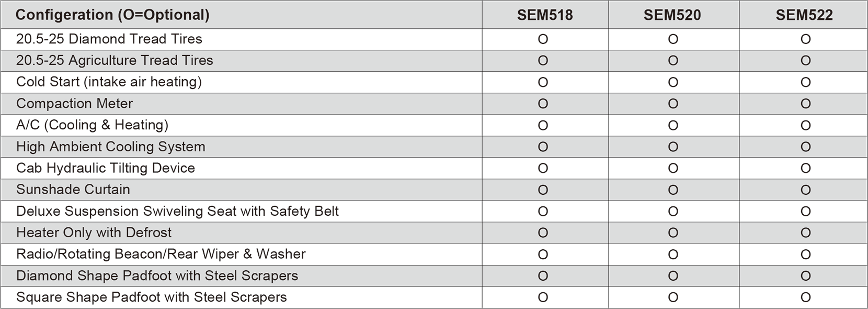The height and width of the screenshot is (309, 868).
Task: Select the 20.5-25 Agriculture Tread Tires label
Action: 115,61
